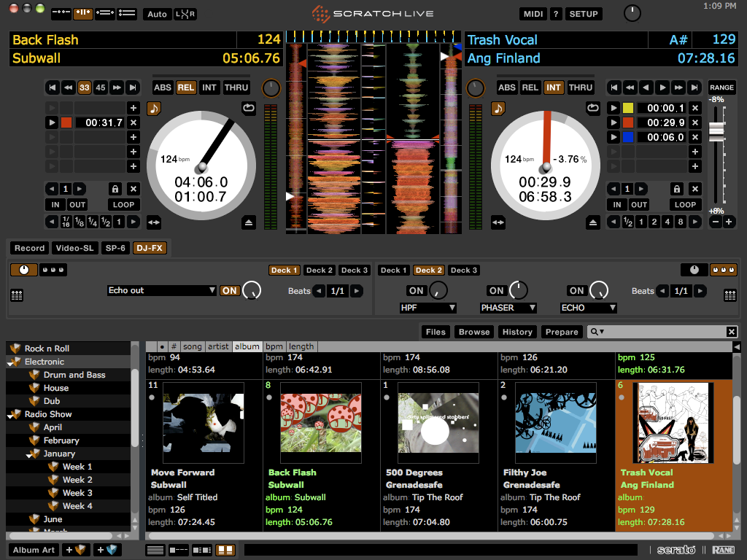Open the Echo out effect dropdown
Viewport: 747px width, 560px height.
pyautogui.click(x=162, y=290)
